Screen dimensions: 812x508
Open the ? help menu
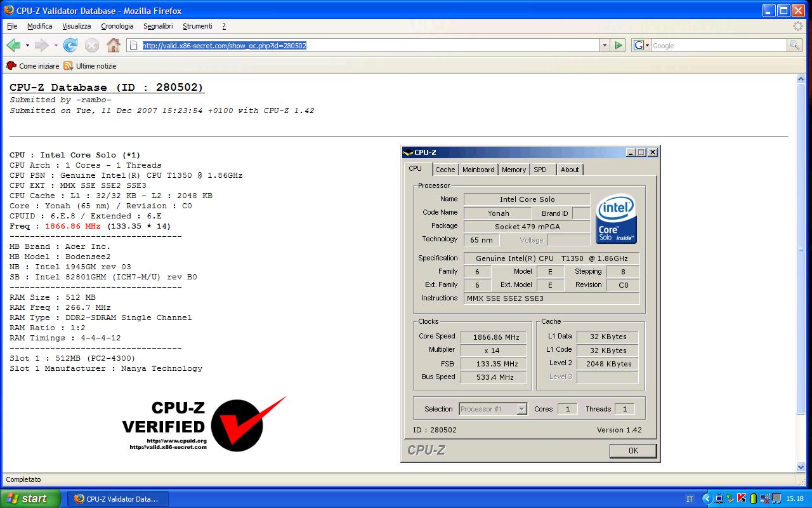point(224,26)
